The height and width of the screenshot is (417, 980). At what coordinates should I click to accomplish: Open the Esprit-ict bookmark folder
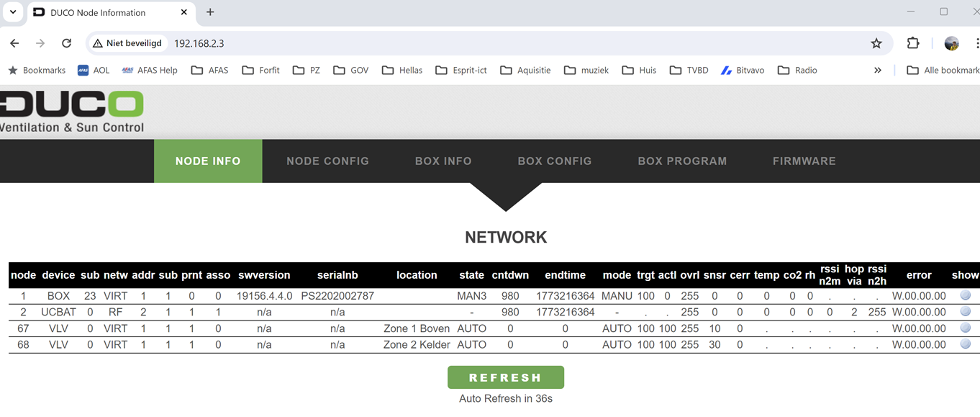tap(461, 70)
